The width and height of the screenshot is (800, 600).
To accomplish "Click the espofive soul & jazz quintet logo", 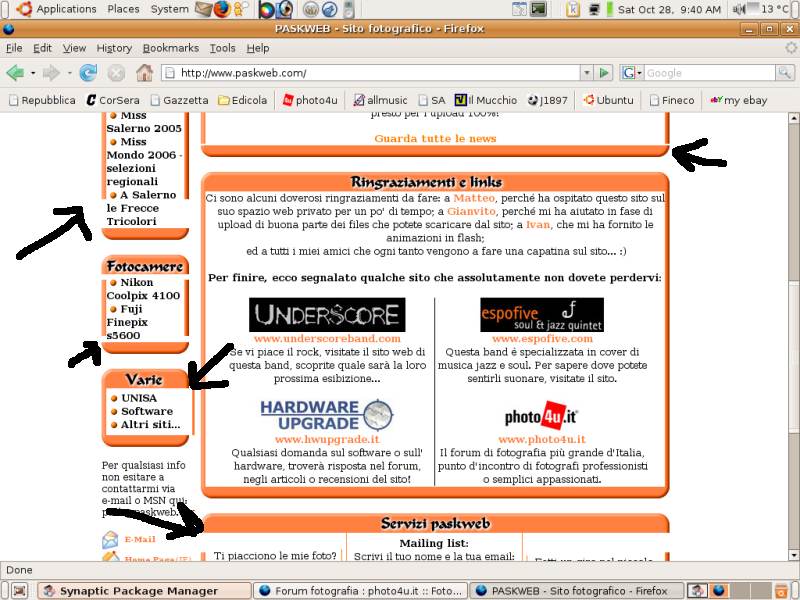I will click(542, 315).
